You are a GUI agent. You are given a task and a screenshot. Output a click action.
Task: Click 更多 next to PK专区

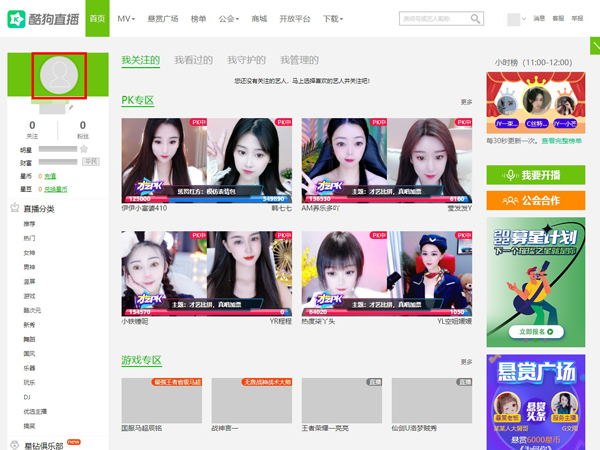(466, 102)
